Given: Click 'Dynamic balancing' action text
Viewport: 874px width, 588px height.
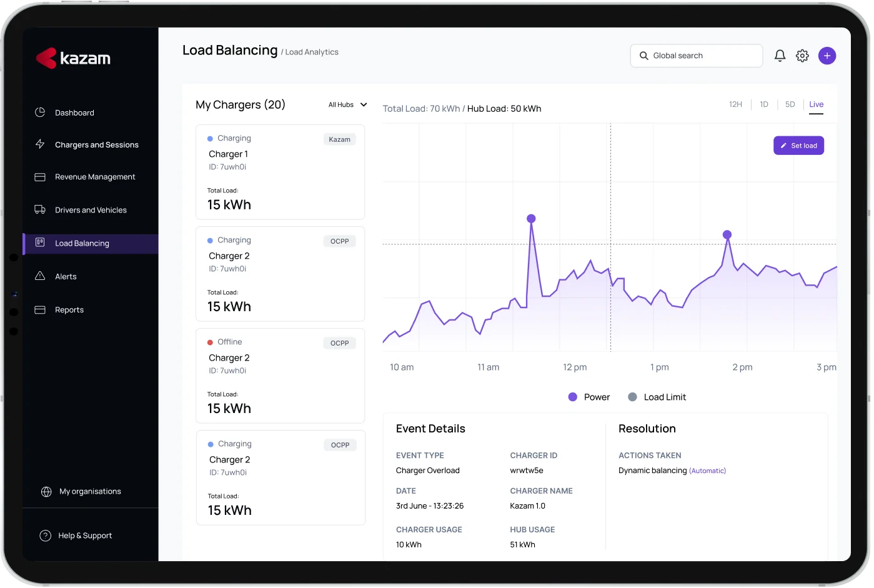Looking at the screenshot, I should [652, 471].
